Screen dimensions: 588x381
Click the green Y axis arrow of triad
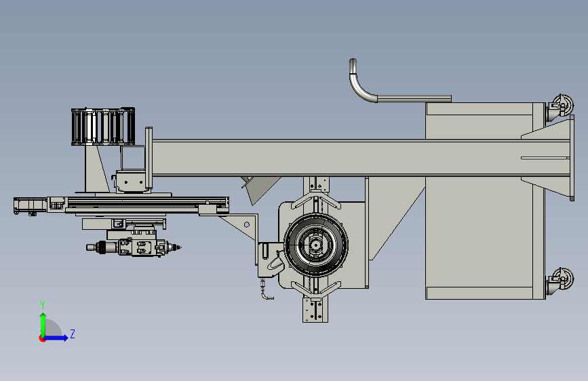click(x=43, y=324)
